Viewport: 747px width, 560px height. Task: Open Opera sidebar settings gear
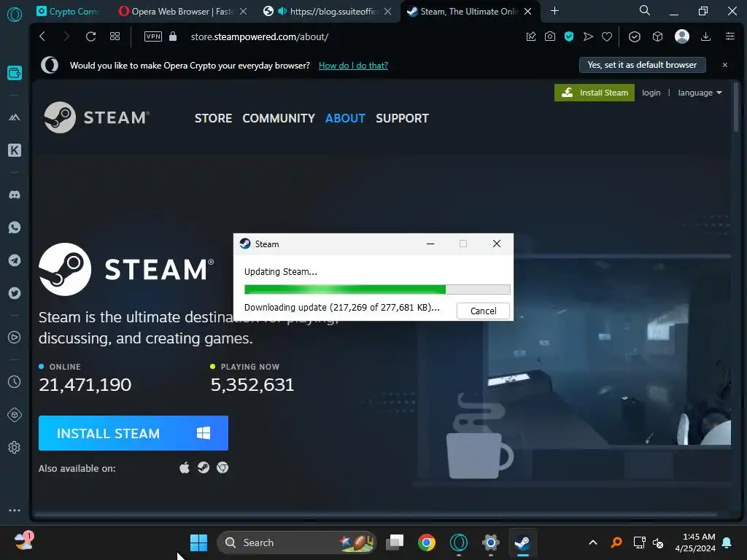[x=15, y=447]
